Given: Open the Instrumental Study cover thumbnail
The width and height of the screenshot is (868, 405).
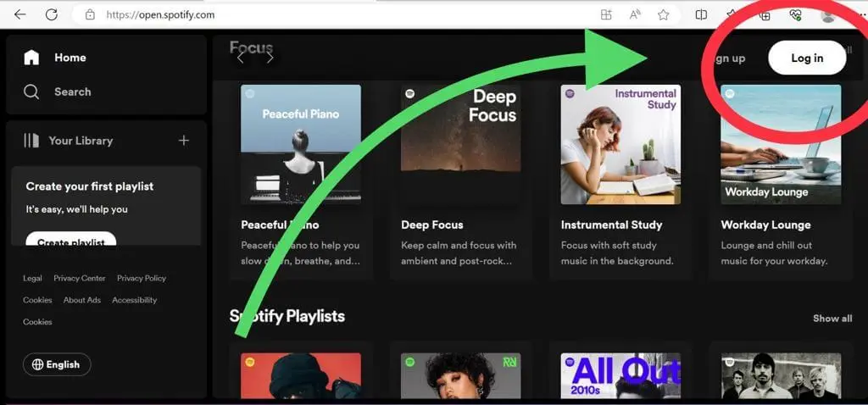Looking at the screenshot, I should tap(620, 144).
